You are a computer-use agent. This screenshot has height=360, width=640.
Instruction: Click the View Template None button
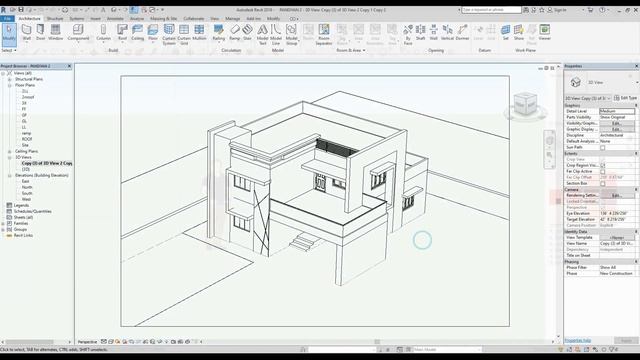click(x=617, y=238)
